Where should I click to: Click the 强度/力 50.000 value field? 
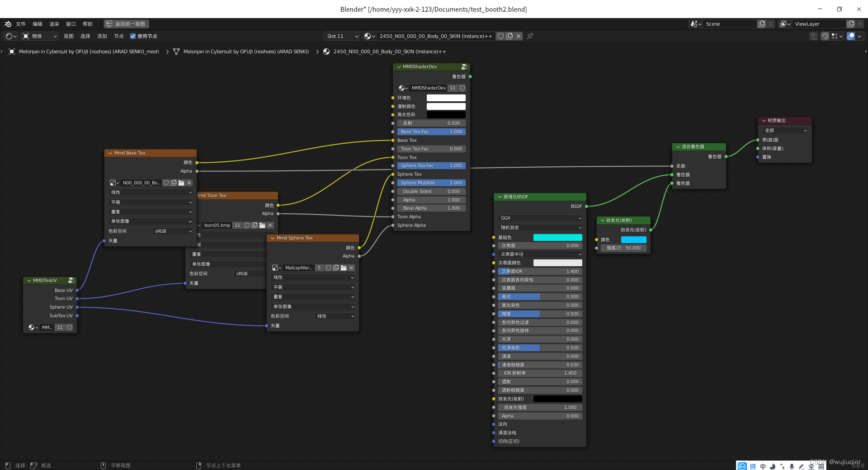click(623, 248)
